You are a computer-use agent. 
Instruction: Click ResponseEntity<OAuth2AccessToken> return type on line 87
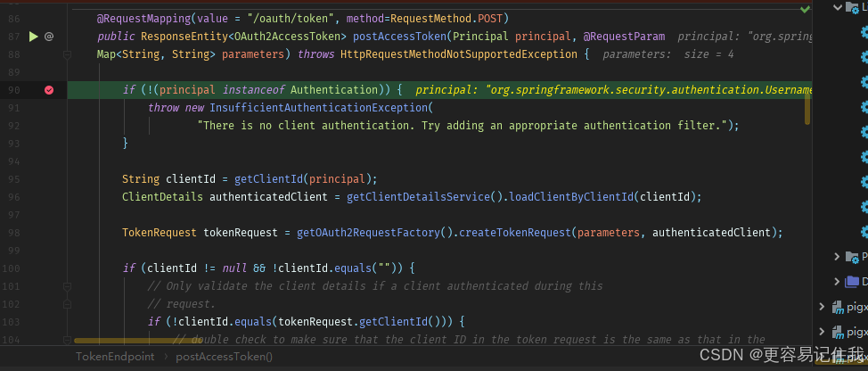(x=243, y=37)
